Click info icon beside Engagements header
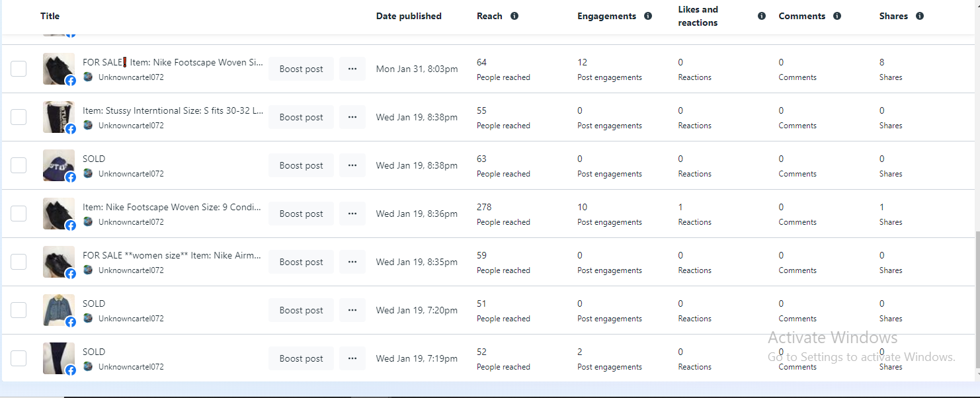Viewport: 980px width, 398px height. pos(648,16)
